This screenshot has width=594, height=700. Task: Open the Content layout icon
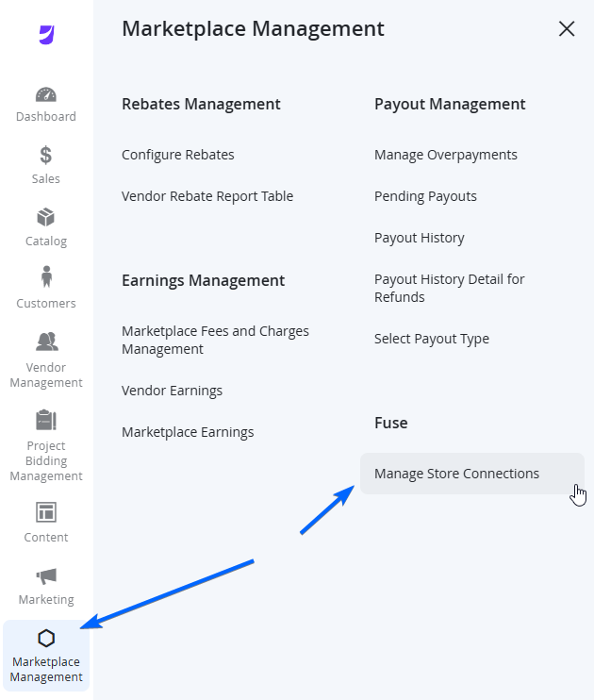coord(46,512)
